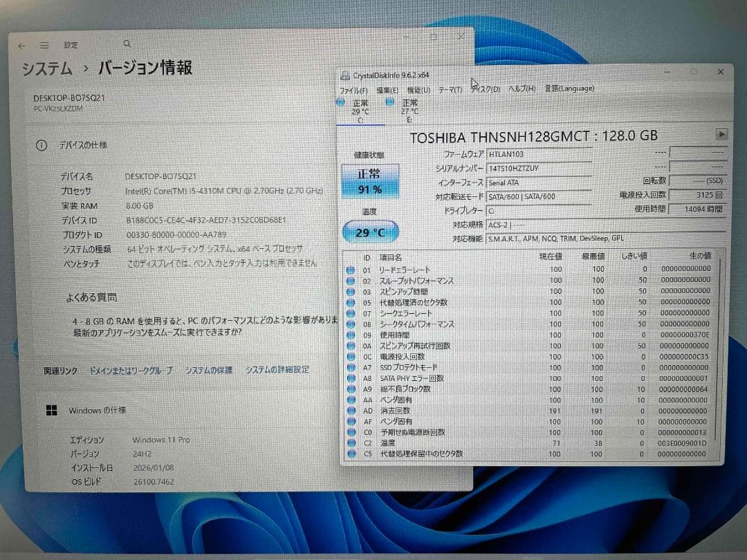Screen dimensions: 747x560
Task: Expand the Settings navigation hamburger menu
Action: [x=44, y=44]
